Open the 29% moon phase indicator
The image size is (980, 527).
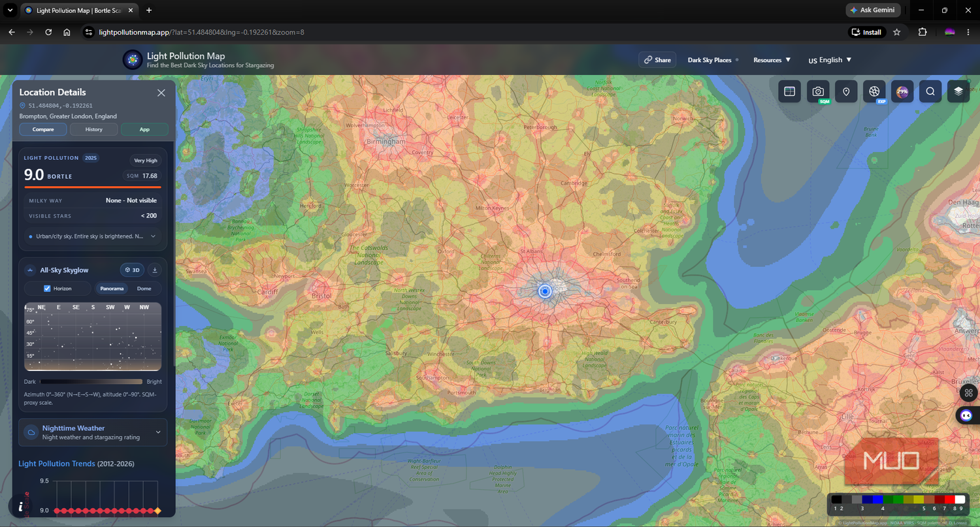tap(902, 91)
